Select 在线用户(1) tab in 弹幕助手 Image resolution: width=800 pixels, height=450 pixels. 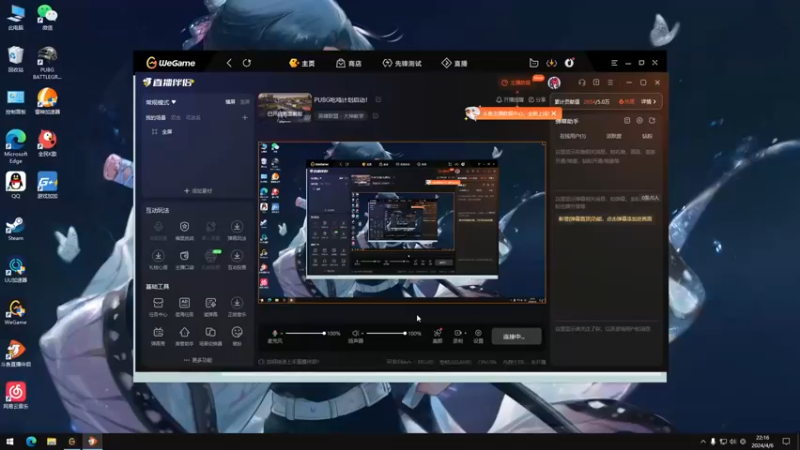click(x=572, y=137)
